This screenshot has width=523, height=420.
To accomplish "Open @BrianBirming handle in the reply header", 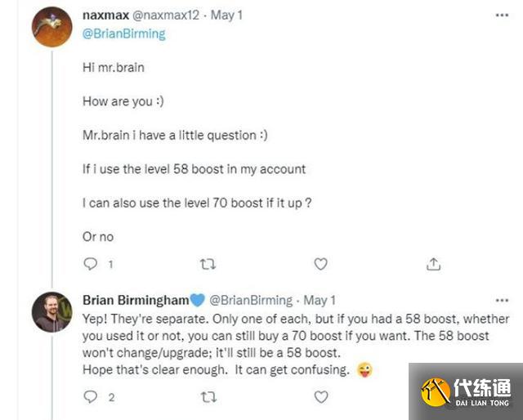I will click(x=251, y=300).
